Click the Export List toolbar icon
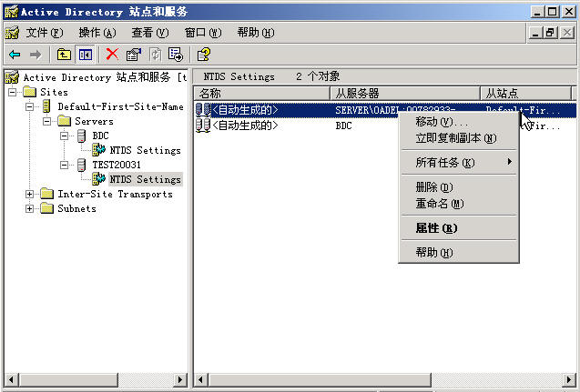 (175, 55)
